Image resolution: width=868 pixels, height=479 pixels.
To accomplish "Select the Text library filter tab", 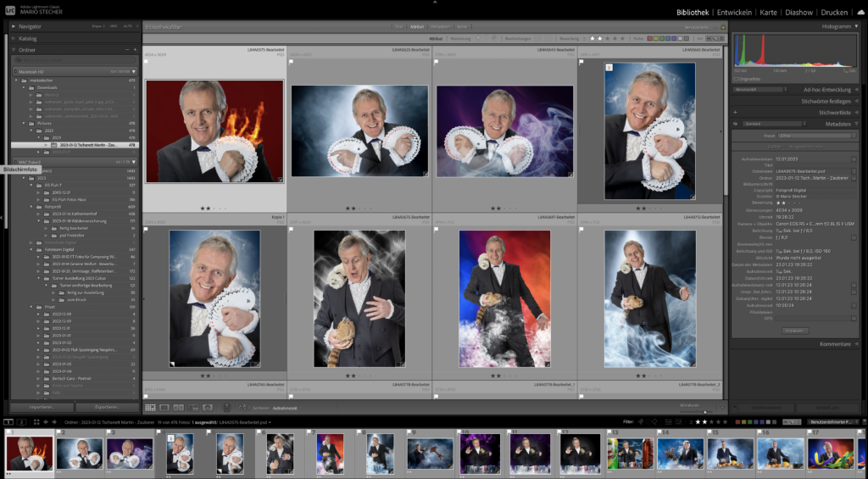I will coord(398,26).
